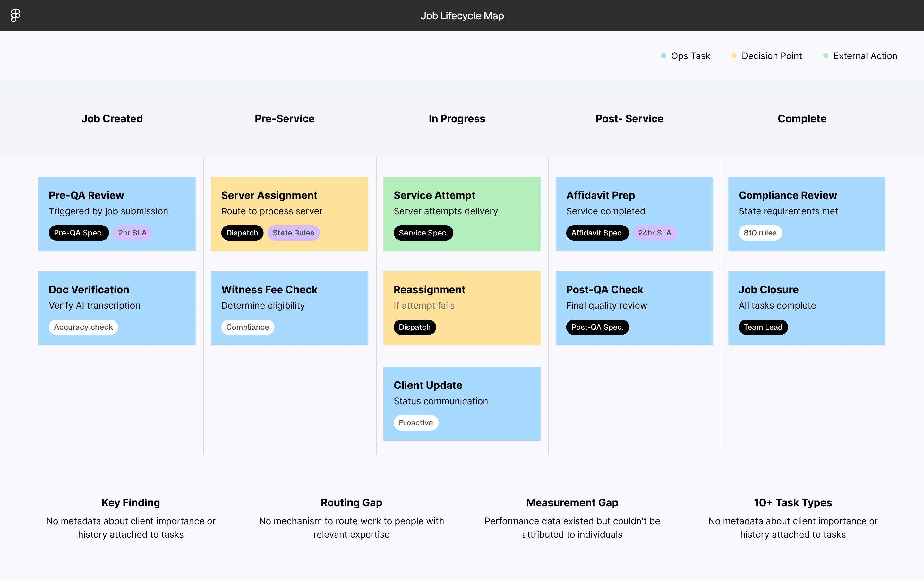Screen dimensions: 924x580
Task: Select the Complete column header
Action: 801,118
